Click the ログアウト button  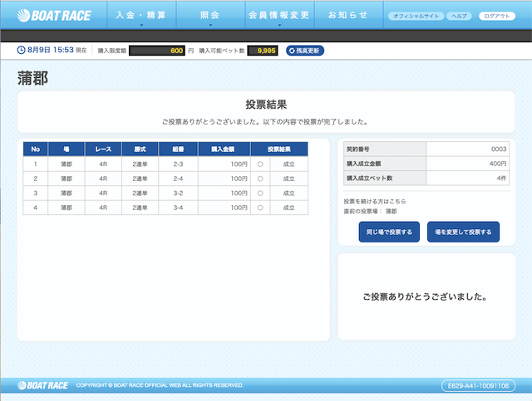(497, 16)
